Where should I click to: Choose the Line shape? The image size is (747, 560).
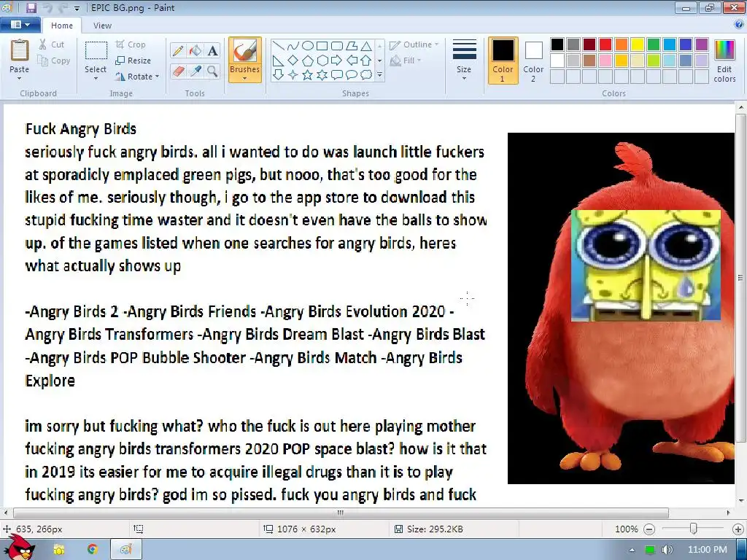279,46
